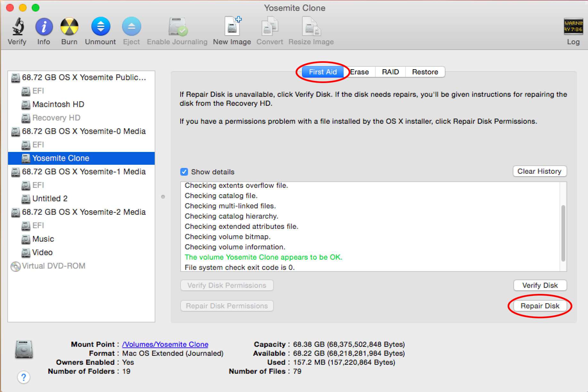Screen dimensions: 588x392
Task: Click the details log scrollbar thumb
Action: (563, 233)
